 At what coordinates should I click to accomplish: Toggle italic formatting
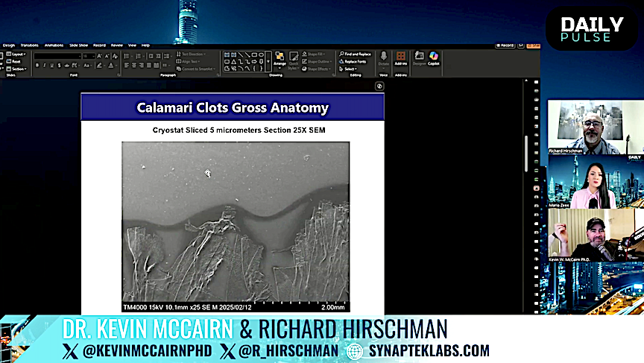[45, 65]
